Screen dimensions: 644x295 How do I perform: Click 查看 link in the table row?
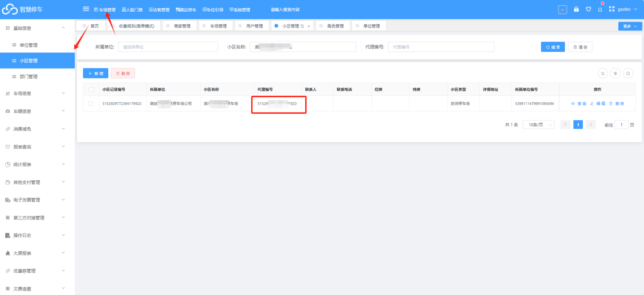click(579, 104)
